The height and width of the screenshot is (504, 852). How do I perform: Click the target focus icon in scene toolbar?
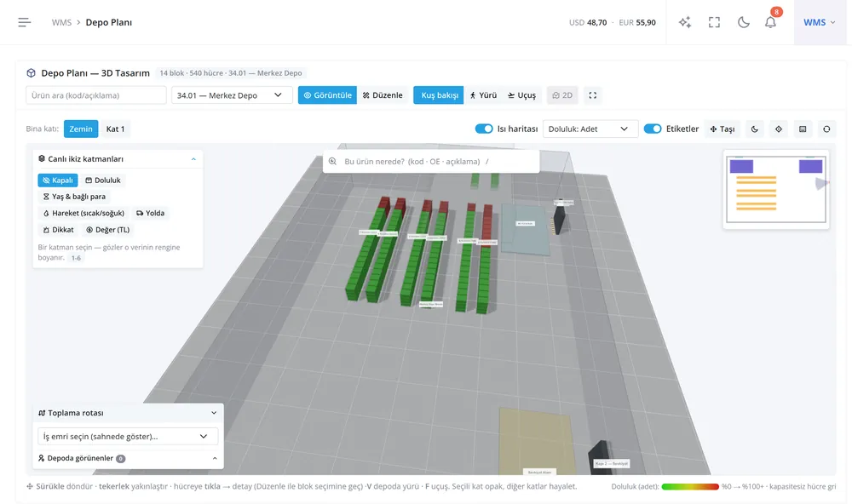coord(779,129)
